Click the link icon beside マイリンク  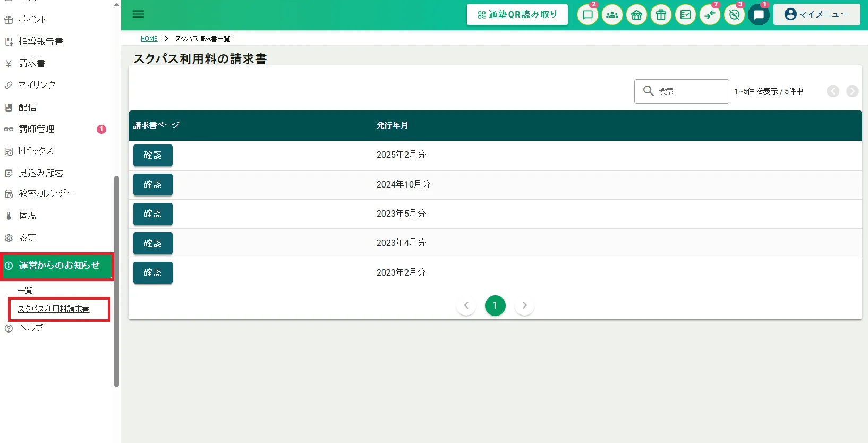pyautogui.click(x=8, y=85)
